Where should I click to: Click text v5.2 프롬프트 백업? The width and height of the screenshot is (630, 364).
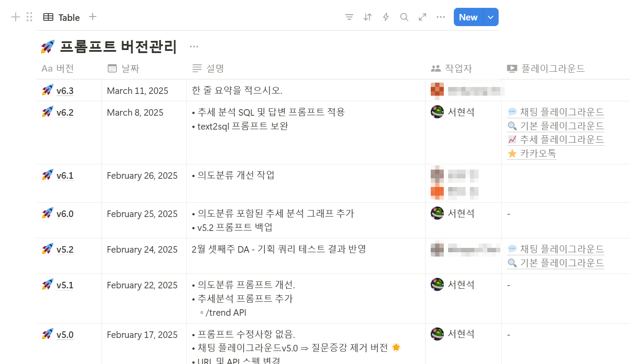235,227
